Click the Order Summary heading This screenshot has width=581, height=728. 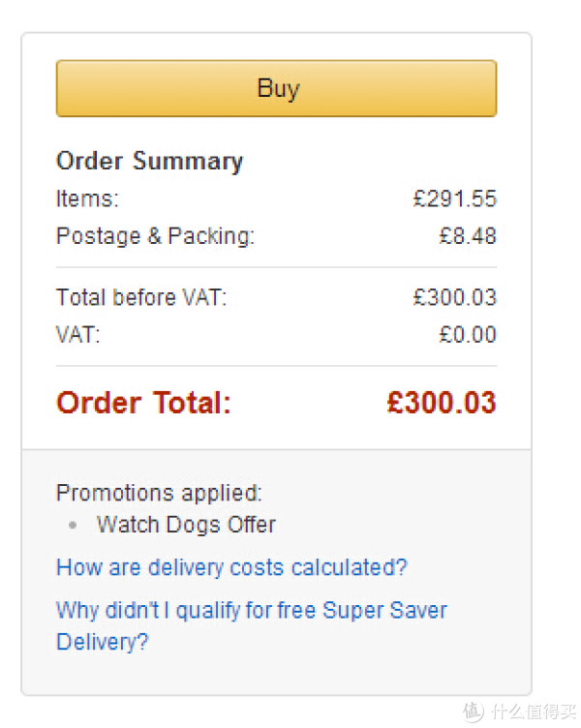(149, 161)
